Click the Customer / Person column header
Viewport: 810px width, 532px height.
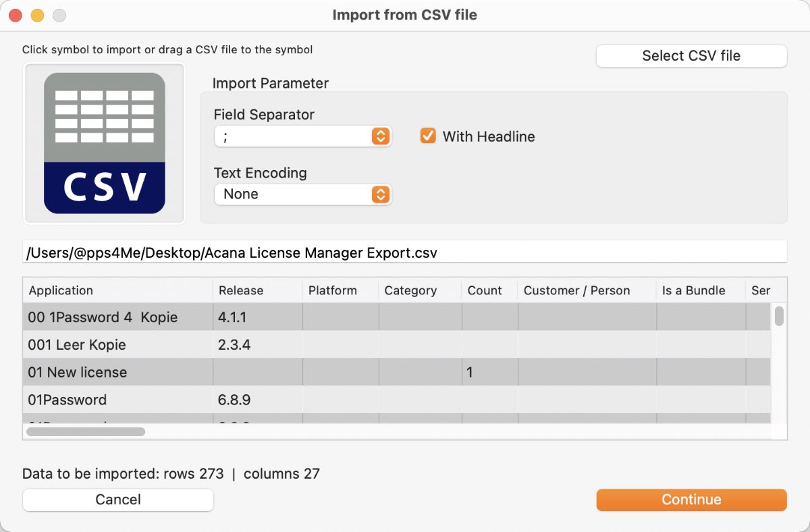(587, 290)
